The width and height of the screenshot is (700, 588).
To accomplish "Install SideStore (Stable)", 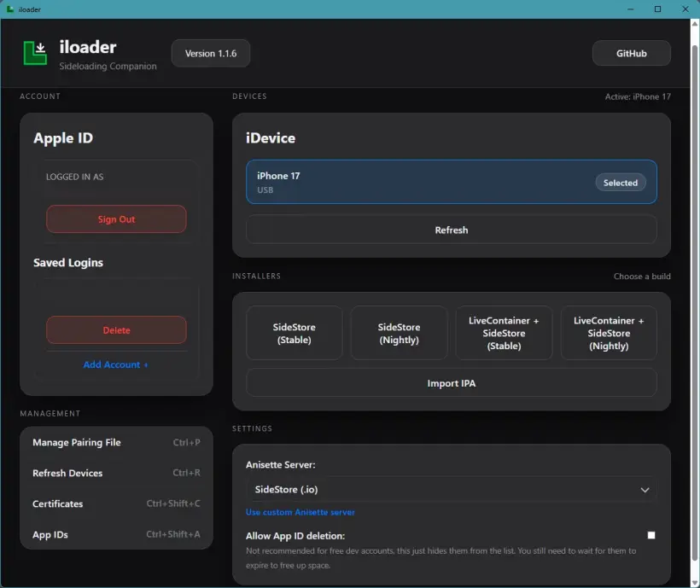I will point(295,334).
